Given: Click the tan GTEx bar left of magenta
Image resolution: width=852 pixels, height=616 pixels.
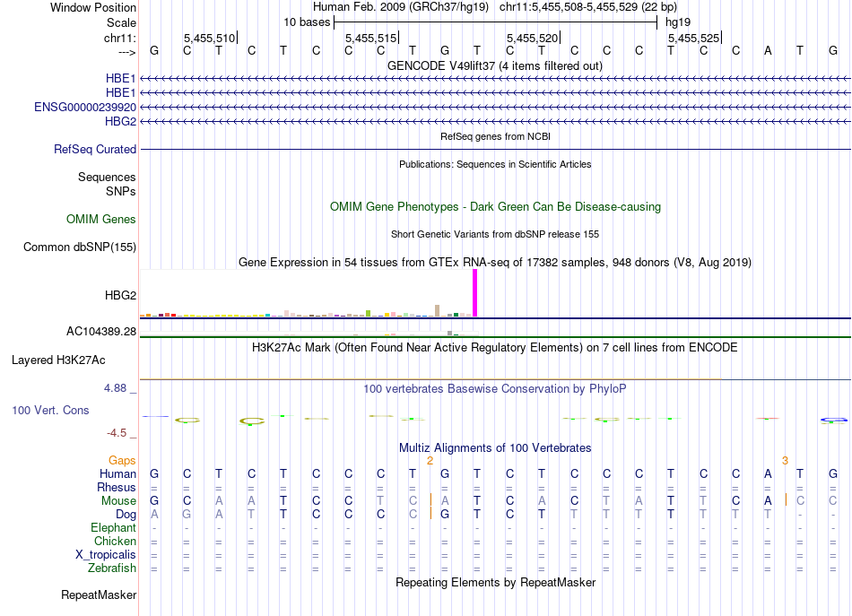Looking at the screenshot, I should pos(438,311).
